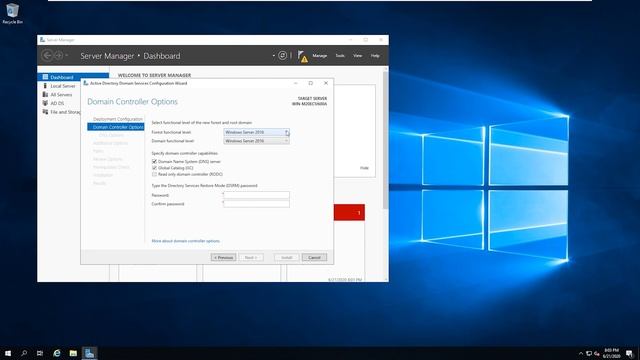Select All Servers in the sidebar
640x360 pixels.
[61, 95]
